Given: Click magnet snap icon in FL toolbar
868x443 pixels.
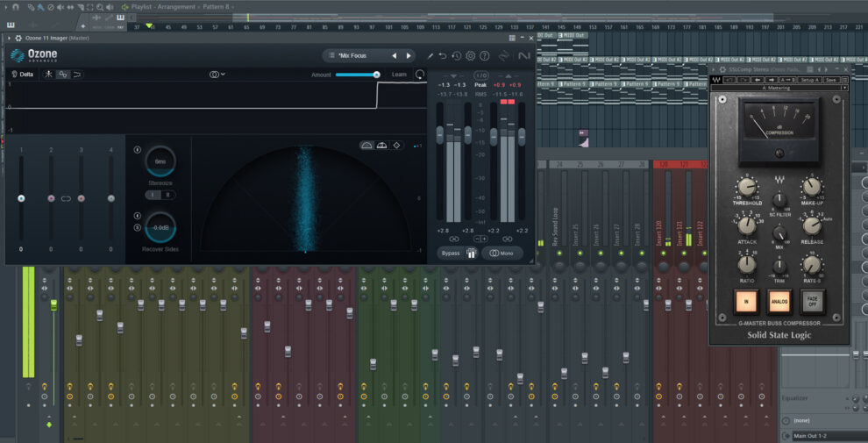Looking at the screenshot, I should [x=15, y=7].
